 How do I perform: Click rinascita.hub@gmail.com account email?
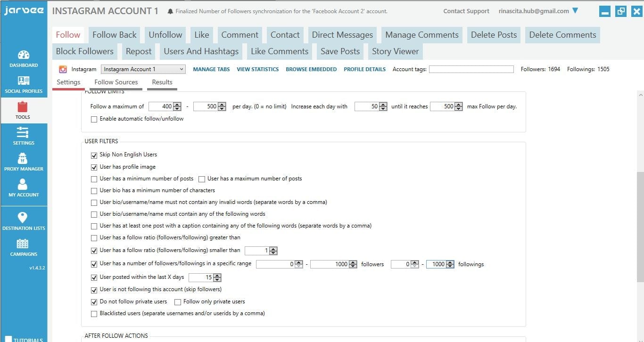click(x=534, y=11)
